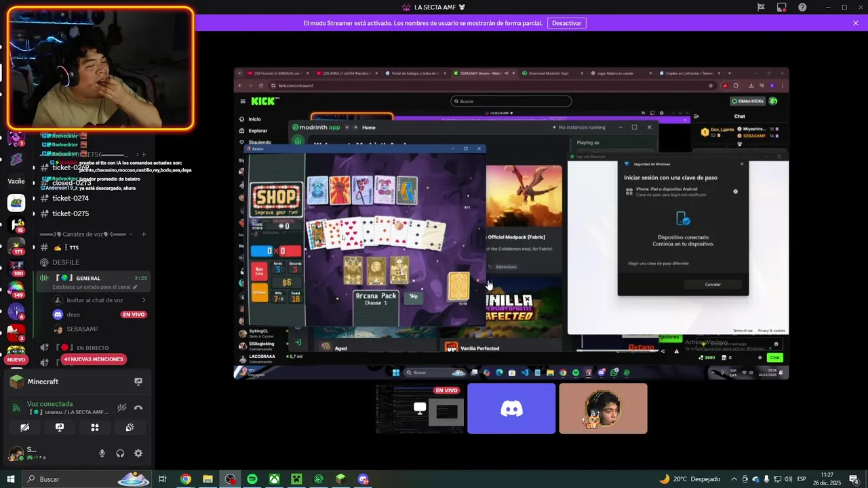Toggle microphone mute

click(102, 453)
